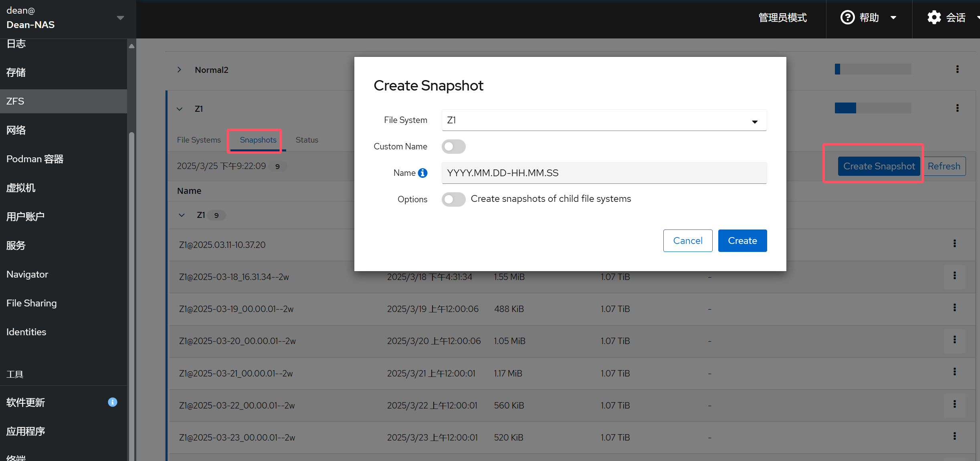Open kebab menu for Normal2 pool
The width and height of the screenshot is (980, 461).
[957, 69]
